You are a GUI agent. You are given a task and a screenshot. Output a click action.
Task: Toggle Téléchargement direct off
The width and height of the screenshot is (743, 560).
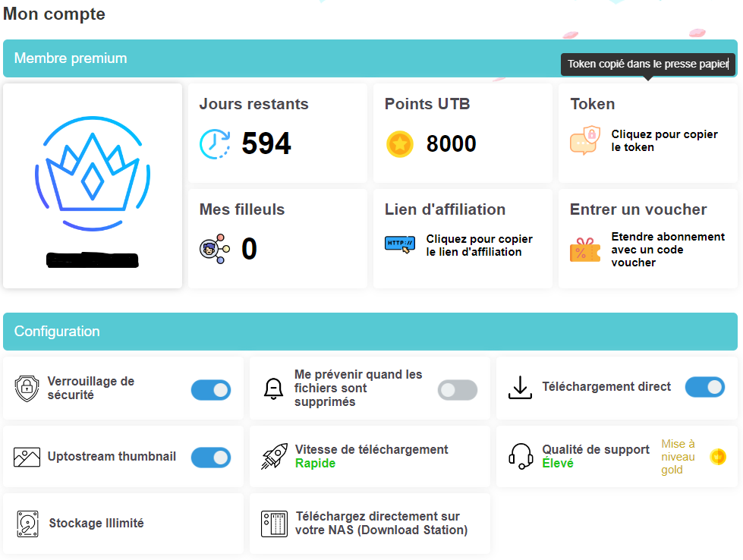point(704,387)
